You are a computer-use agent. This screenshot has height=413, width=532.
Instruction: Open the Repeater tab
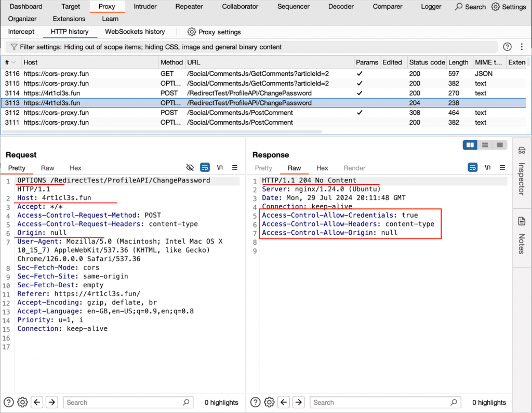[189, 6]
